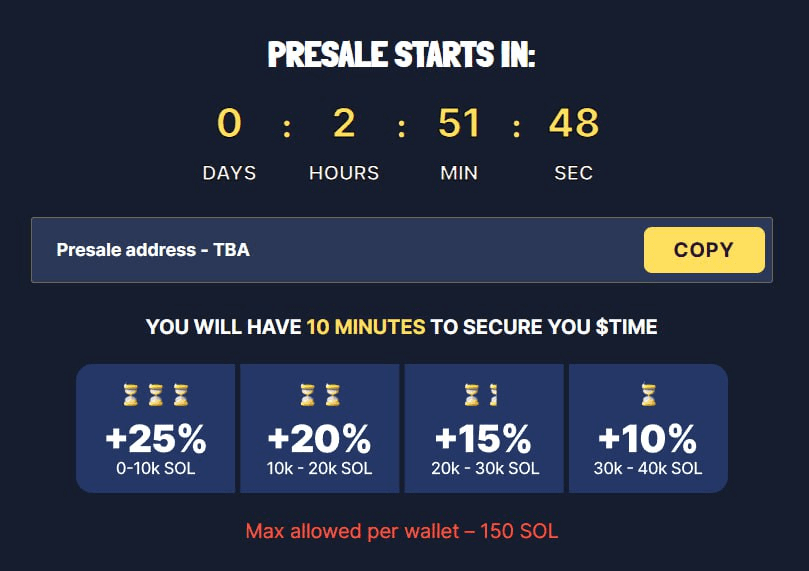Click the left hourglass icon above +20%
The image size is (809, 571).
(x=308, y=395)
